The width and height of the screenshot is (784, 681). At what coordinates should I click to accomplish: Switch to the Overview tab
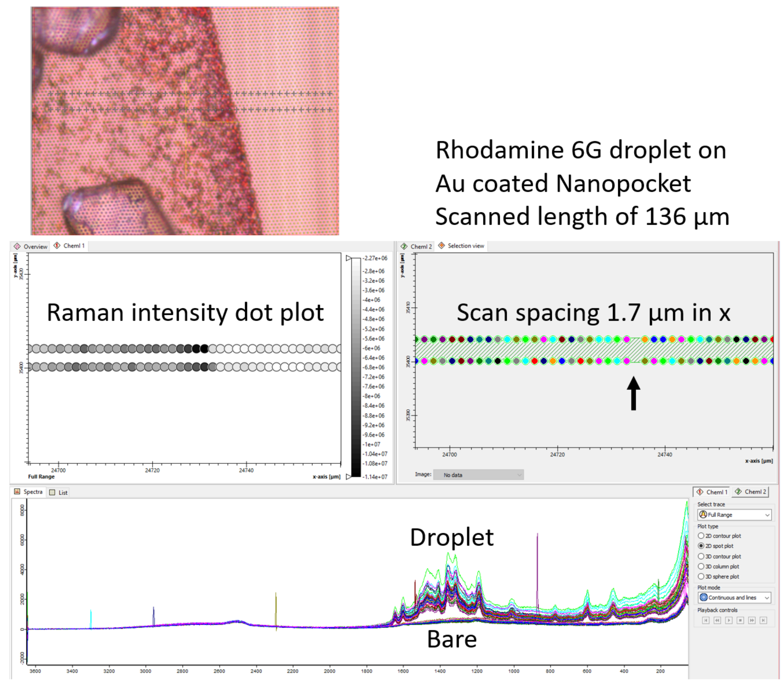[31, 246]
